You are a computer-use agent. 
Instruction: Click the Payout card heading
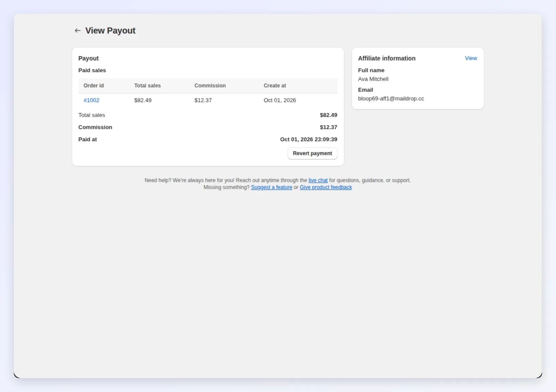coord(88,58)
